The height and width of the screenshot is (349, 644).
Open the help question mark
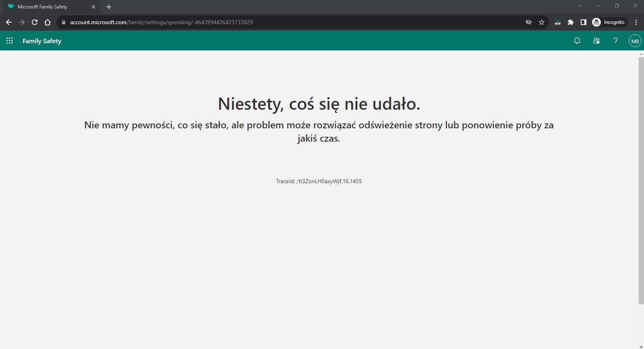(615, 41)
